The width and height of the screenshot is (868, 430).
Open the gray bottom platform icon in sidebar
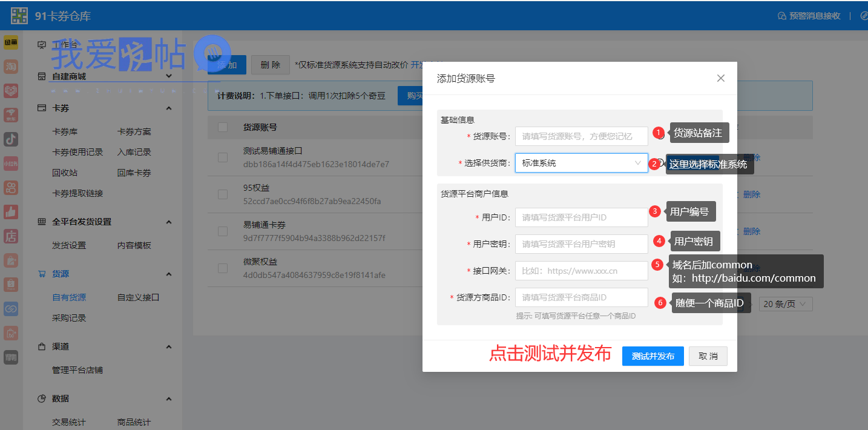(11, 357)
